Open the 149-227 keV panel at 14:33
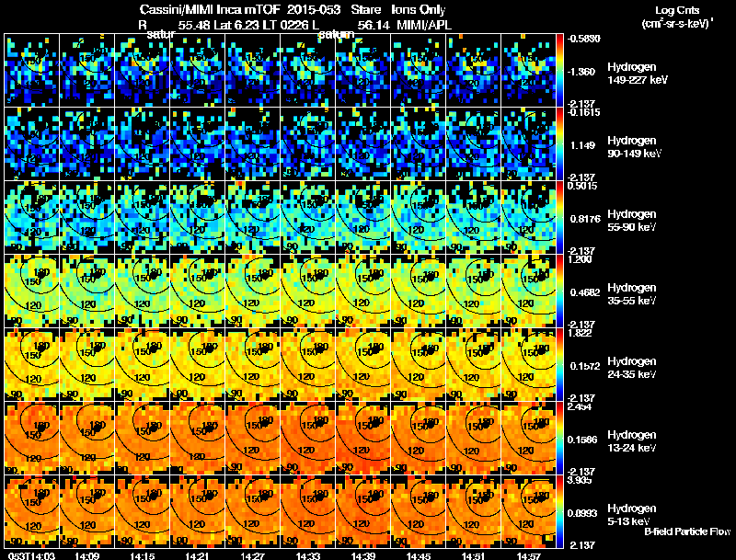This screenshot has height=560, width=736. (x=308, y=70)
